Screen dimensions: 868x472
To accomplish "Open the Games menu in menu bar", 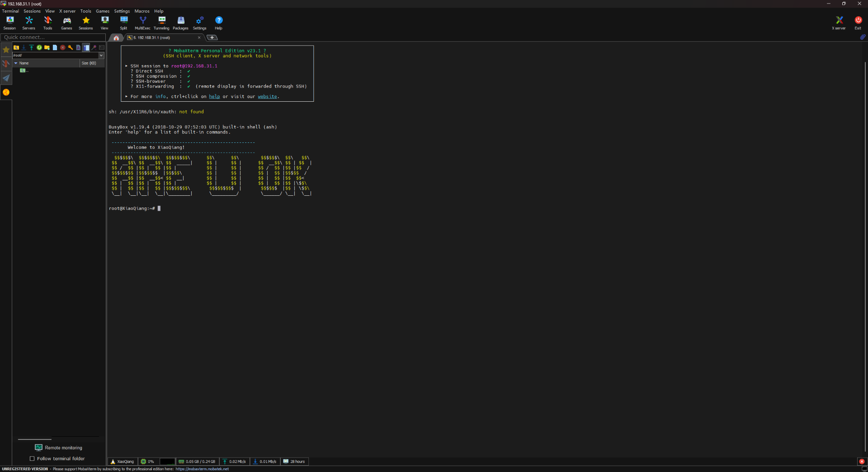I will pos(103,11).
